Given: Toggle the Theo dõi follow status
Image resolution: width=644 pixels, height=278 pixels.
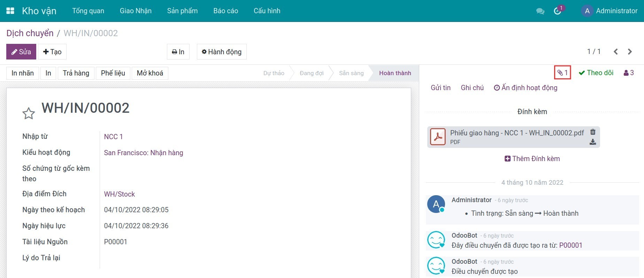Looking at the screenshot, I should coord(596,73).
